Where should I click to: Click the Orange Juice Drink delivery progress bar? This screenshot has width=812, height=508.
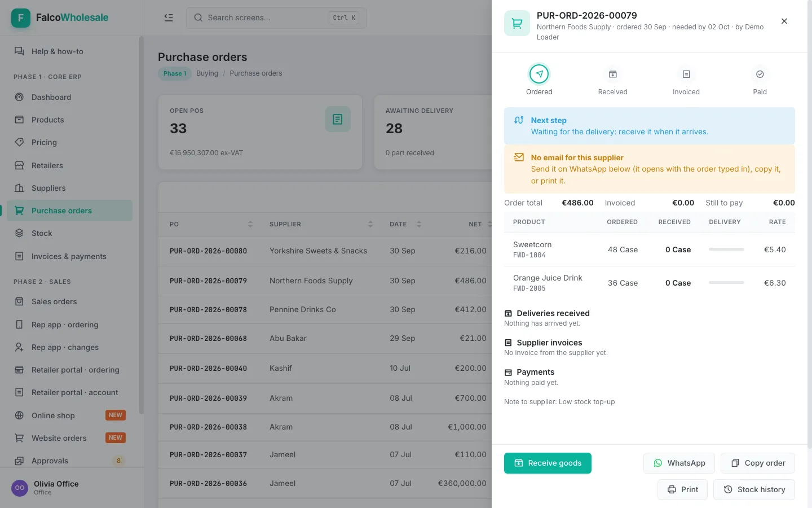pyautogui.click(x=726, y=283)
